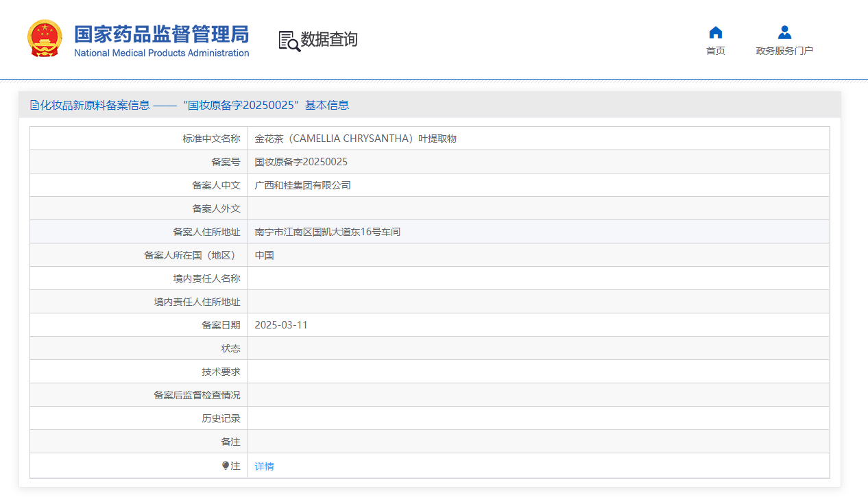868x502 pixels.
Task: Click the 南宁市江南区国凯大道东16号车间 address value
Action: point(327,232)
